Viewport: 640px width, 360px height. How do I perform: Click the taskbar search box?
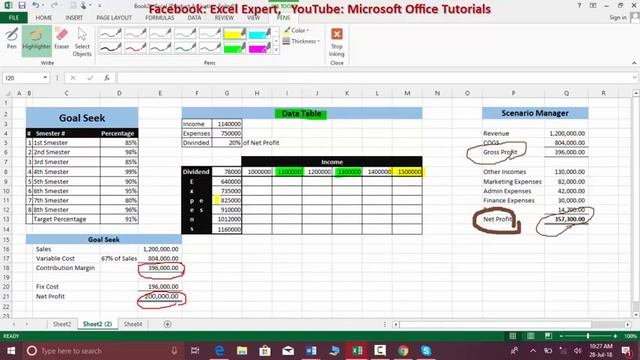click(102, 351)
